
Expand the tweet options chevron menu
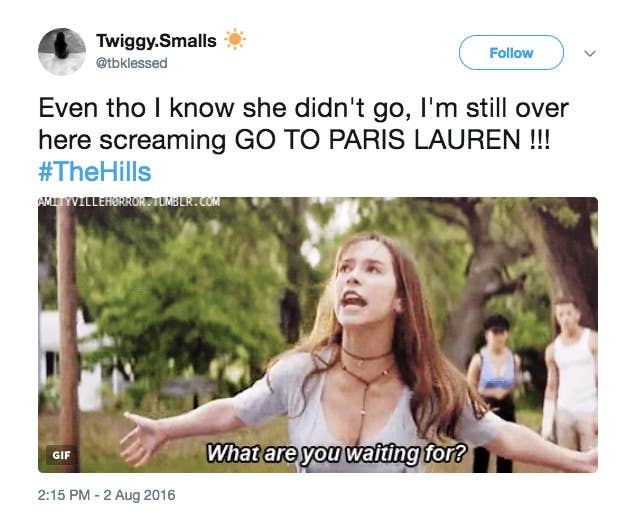point(590,53)
